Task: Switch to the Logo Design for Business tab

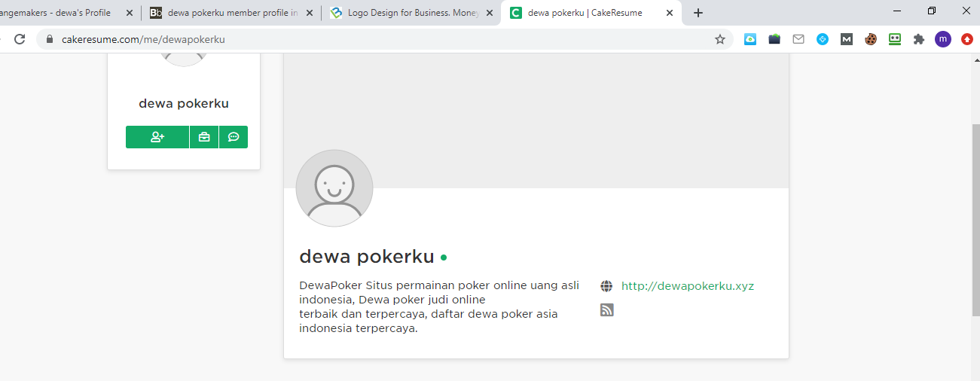Action: point(413,13)
